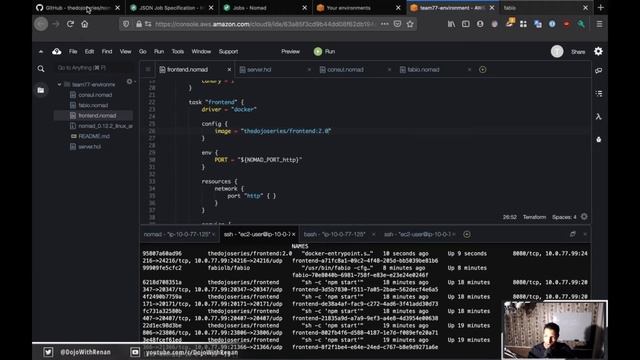Close the consul.nomad editor tab
The width and height of the screenshot is (640, 360).
[389, 70]
